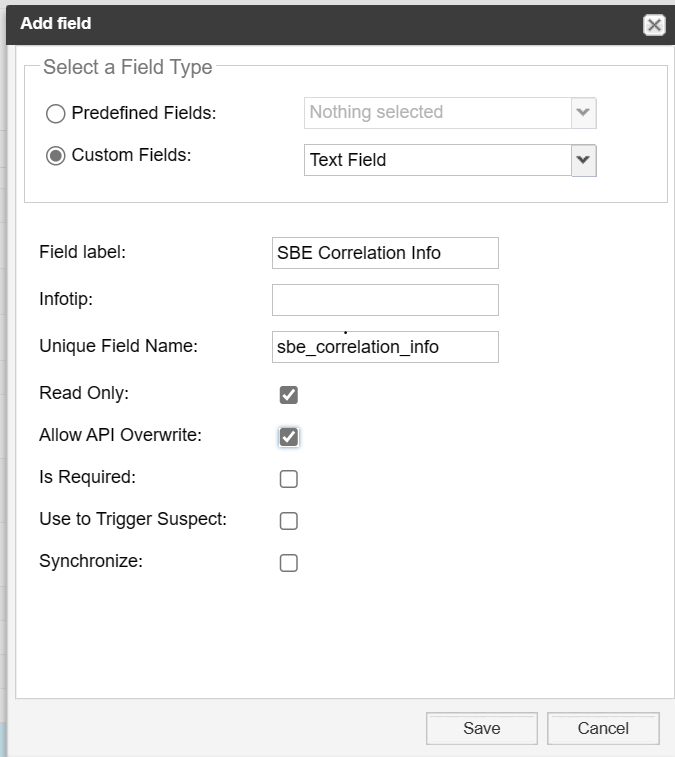Screen dimensions: 675x757
Task: Turn on the Synchronize checkbox
Action: pos(289,563)
